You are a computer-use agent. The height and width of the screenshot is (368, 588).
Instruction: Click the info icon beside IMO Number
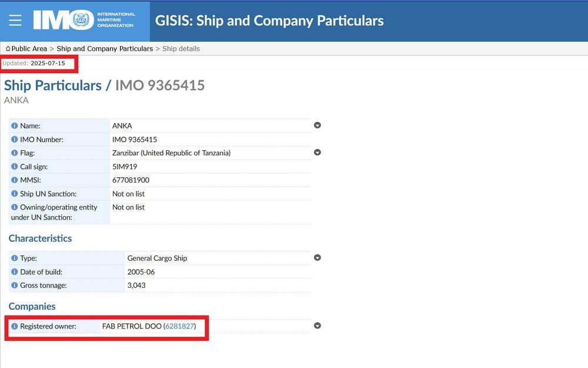click(15, 140)
